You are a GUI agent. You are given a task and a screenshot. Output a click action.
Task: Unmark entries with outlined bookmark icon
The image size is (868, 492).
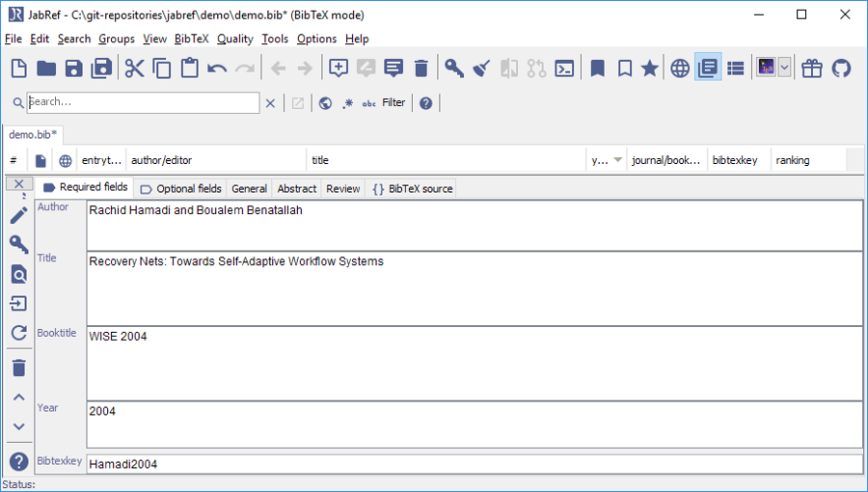tap(625, 68)
